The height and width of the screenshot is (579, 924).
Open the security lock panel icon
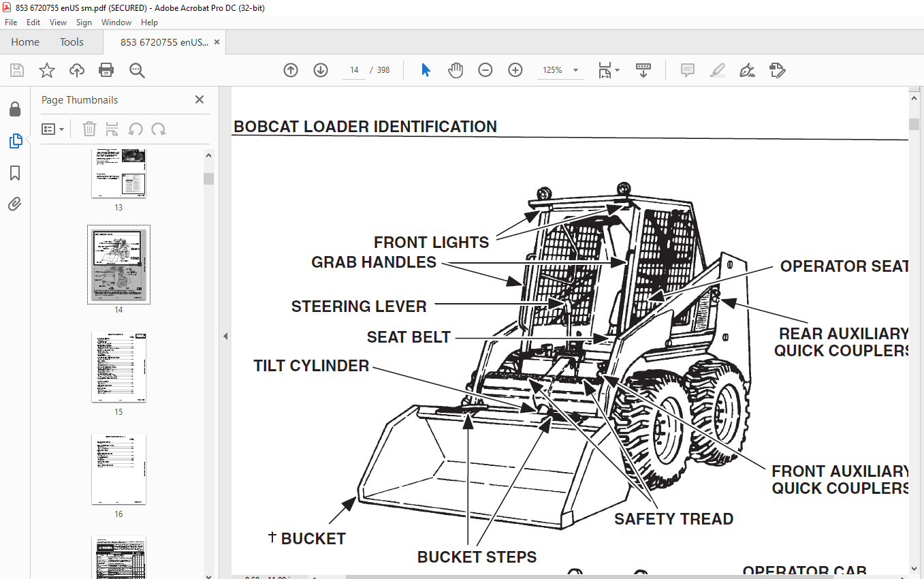pos(15,109)
